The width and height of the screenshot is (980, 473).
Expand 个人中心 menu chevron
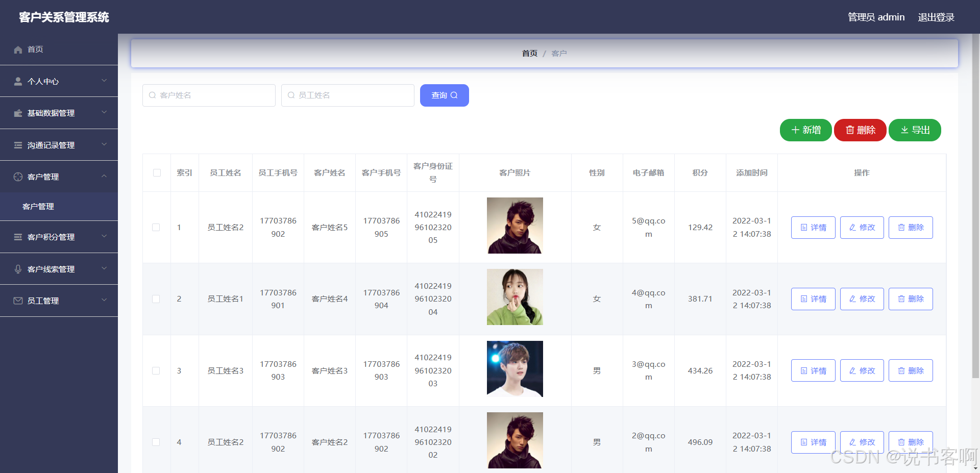[104, 81]
